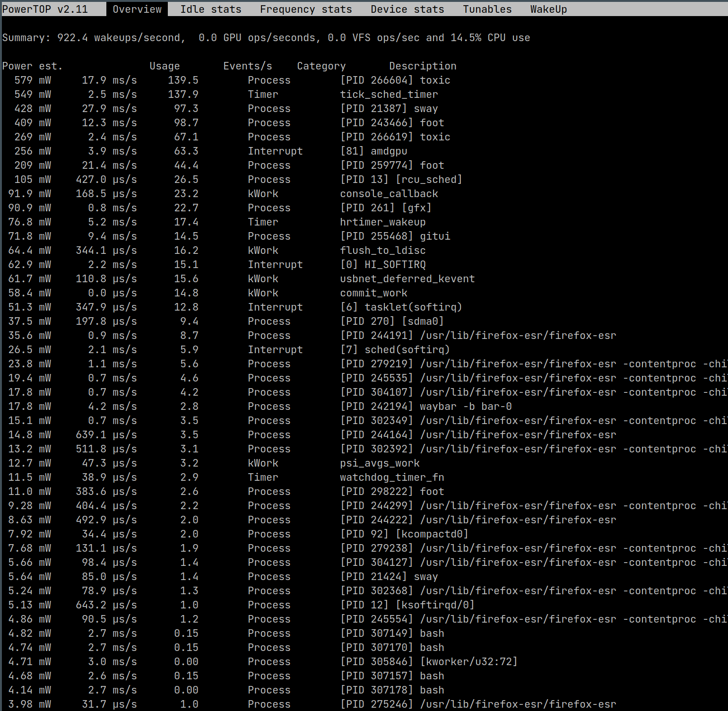728x711 pixels.
Task: Select the [PID 298222] foot row
Action: point(364,492)
